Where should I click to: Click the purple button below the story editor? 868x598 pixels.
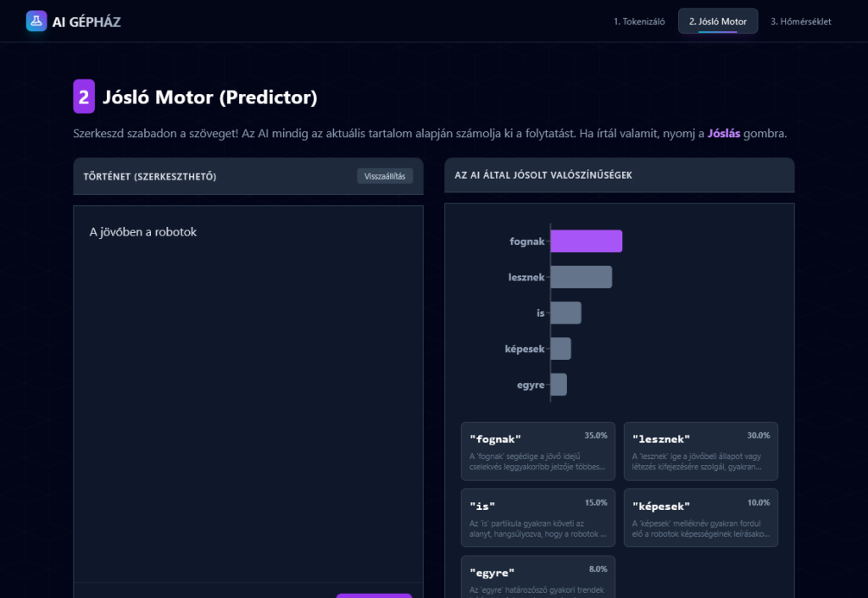point(374,595)
